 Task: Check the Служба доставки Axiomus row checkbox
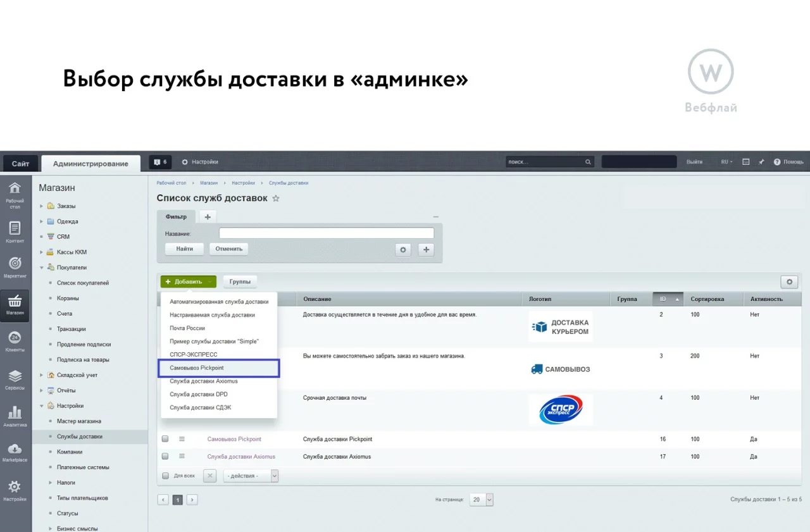[165, 456]
